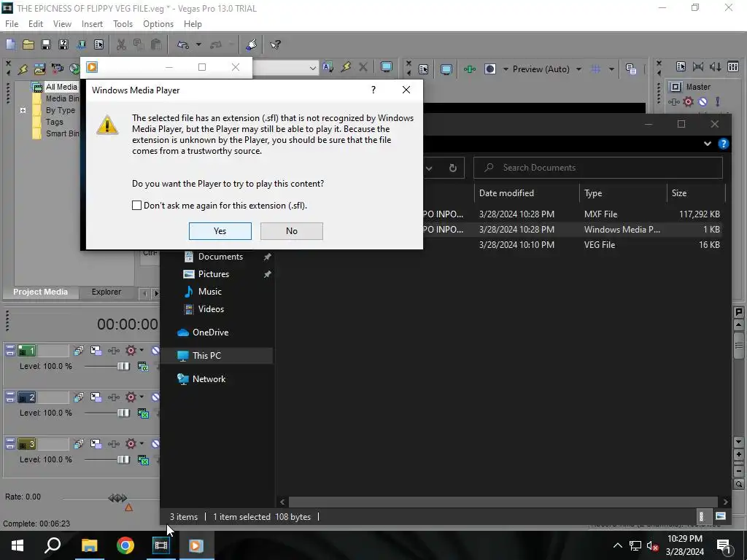
Task: Toggle Master bus Solo exclamation icon
Action: pos(718,101)
